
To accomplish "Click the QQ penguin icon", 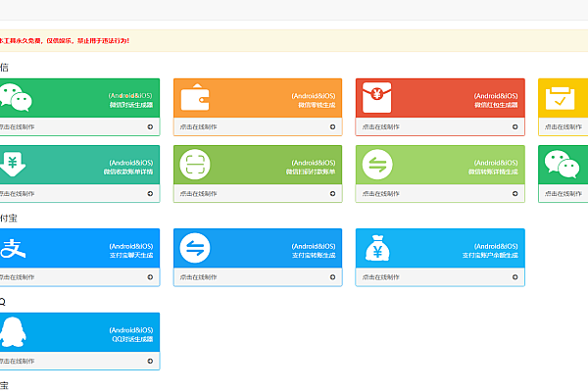I will tap(12, 332).
